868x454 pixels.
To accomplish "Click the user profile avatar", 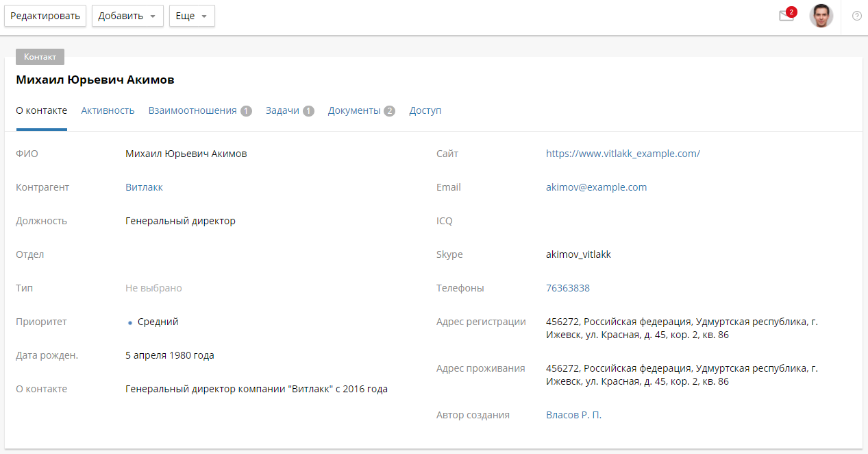I will [x=821, y=16].
